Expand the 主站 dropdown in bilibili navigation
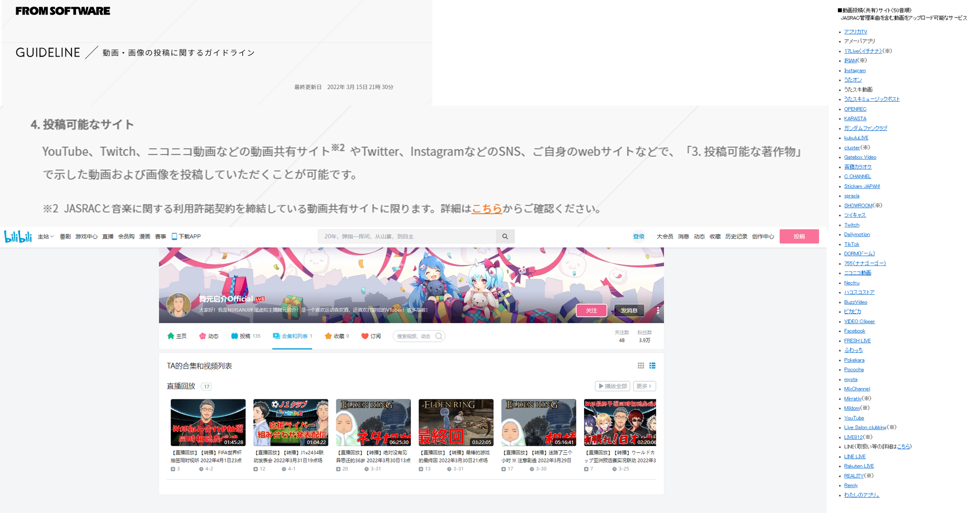 pyautogui.click(x=46, y=236)
